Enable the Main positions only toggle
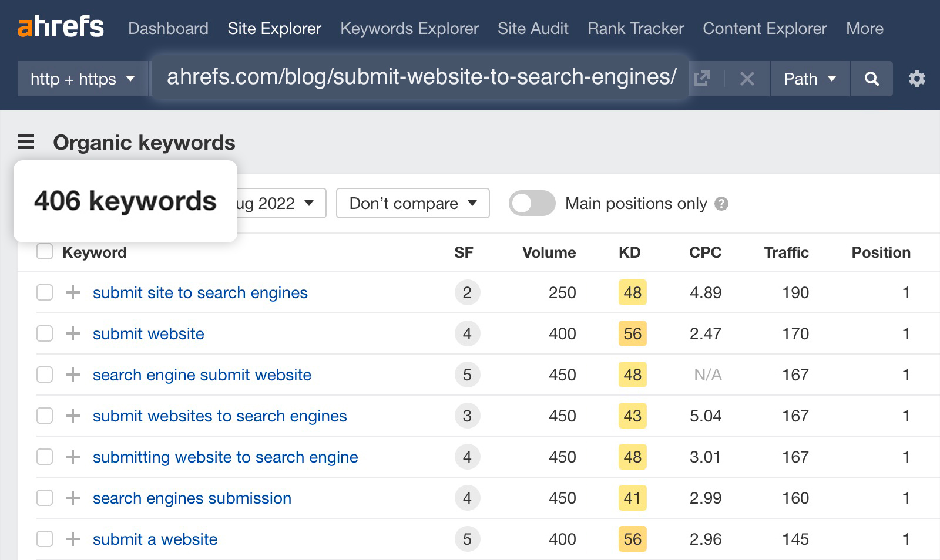The width and height of the screenshot is (940, 560). [x=532, y=203]
